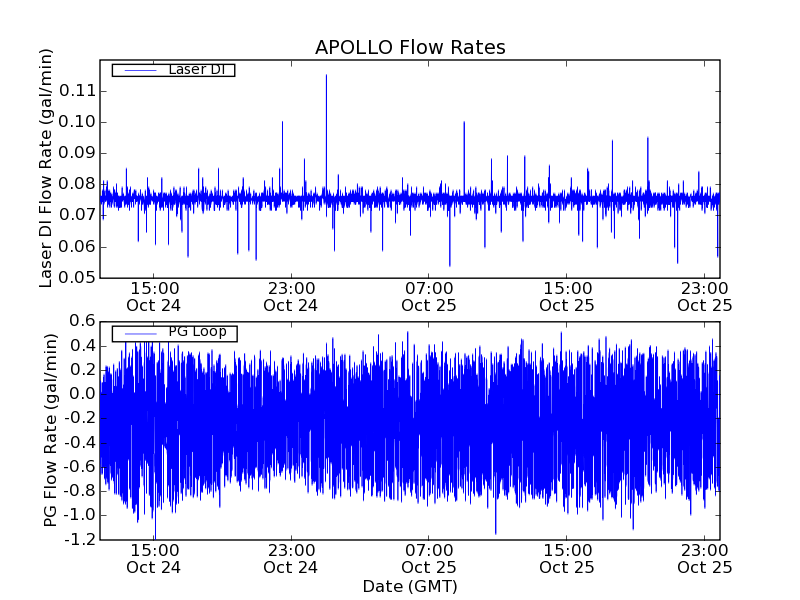Click the -0.2 tick on the PG Flow axis
Image resolution: width=800 pixels, height=600 pixels.
pos(80,418)
